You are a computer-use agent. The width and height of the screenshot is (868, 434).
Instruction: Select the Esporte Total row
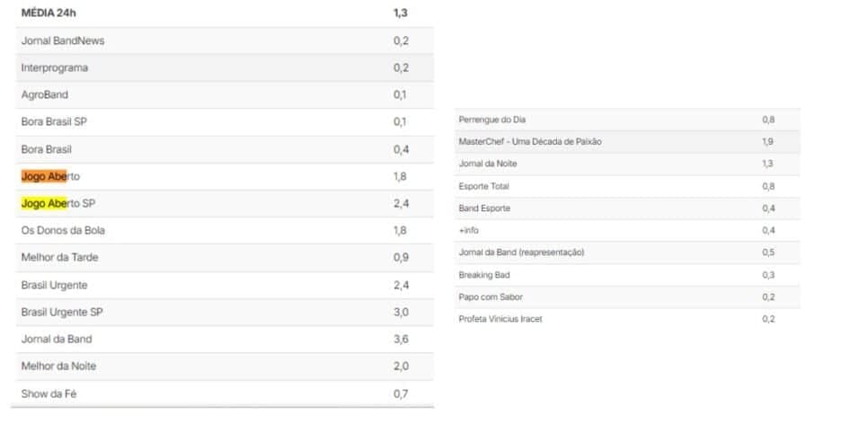pos(627,186)
